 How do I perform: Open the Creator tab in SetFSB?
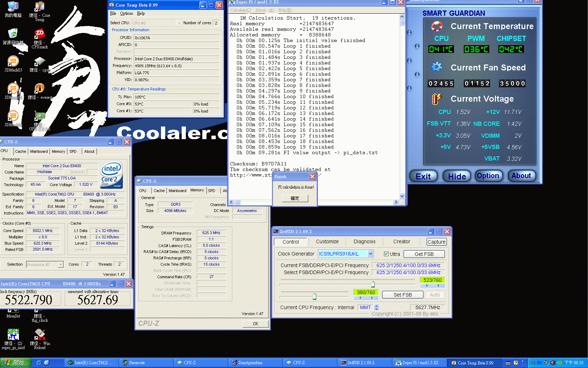401,241
